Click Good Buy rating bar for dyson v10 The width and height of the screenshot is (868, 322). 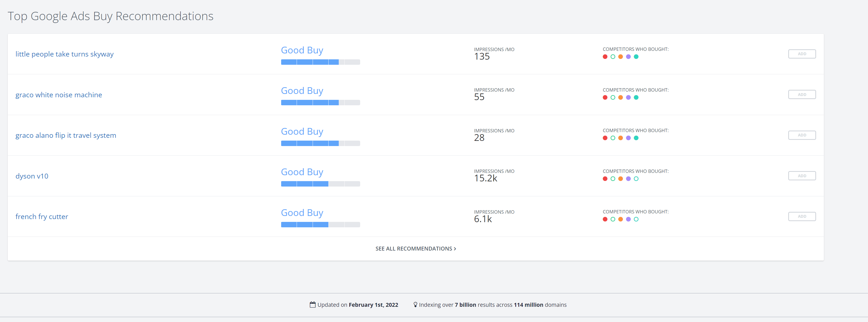[x=320, y=184]
